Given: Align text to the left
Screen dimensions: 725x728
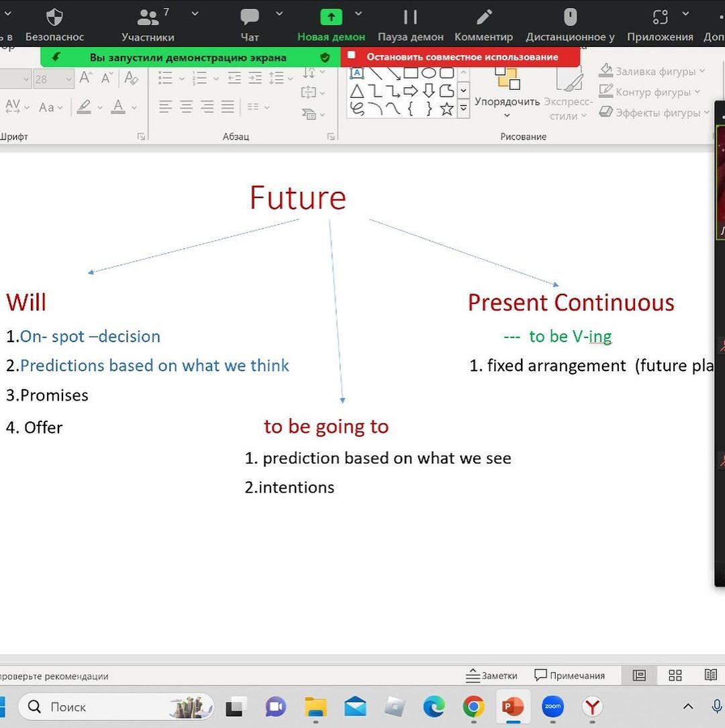Looking at the screenshot, I should click(165, 107).
